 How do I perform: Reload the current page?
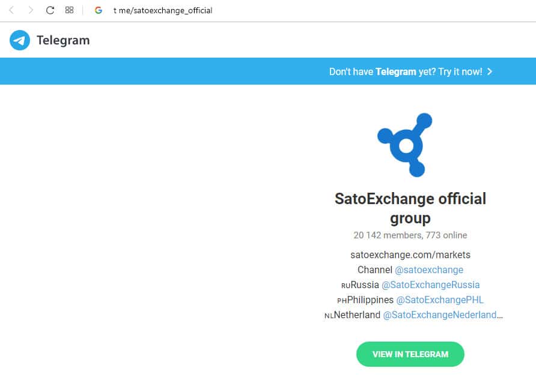click(50, 10)
